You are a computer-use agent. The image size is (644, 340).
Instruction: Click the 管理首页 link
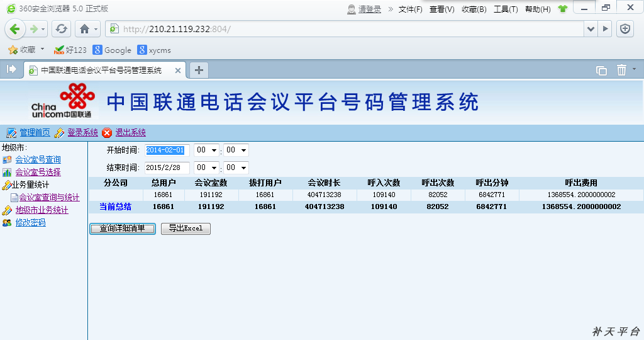click(x=35, y=132)
